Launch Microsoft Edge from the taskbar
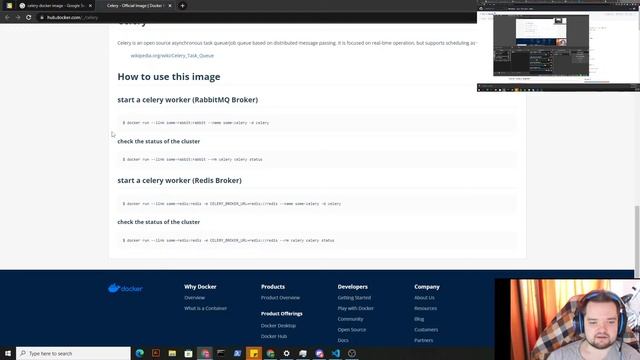 click(x=140, y=353)
